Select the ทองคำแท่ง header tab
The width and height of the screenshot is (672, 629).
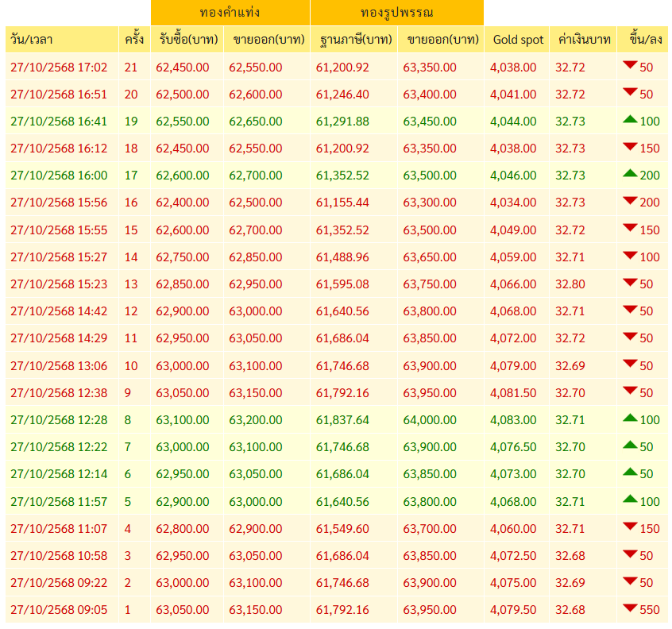pos(230,13)
